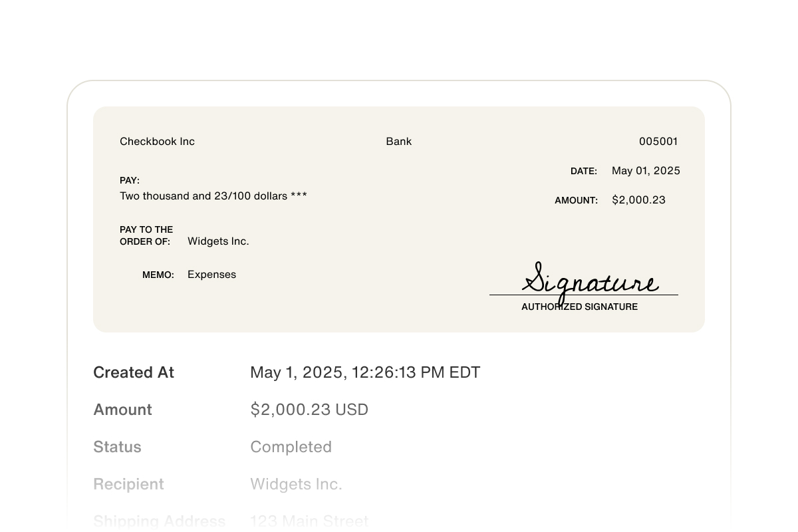This screenshot has width=798, height=532.
Task: Select check number 005001
Action: tap(658, 141)
